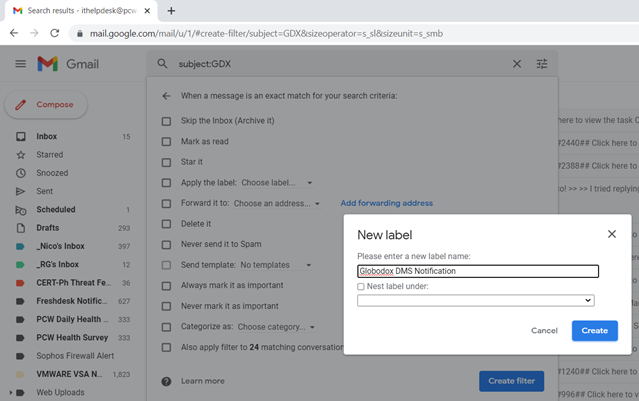Open the Freshdesk Notific... label
Screen dimensions: 639x401
[73, 301]
